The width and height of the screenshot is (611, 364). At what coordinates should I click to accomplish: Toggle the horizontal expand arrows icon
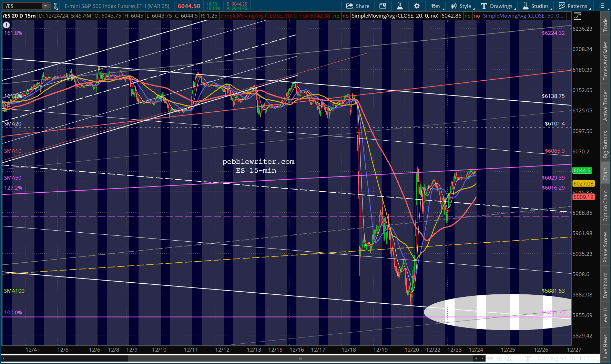(490, 358)
